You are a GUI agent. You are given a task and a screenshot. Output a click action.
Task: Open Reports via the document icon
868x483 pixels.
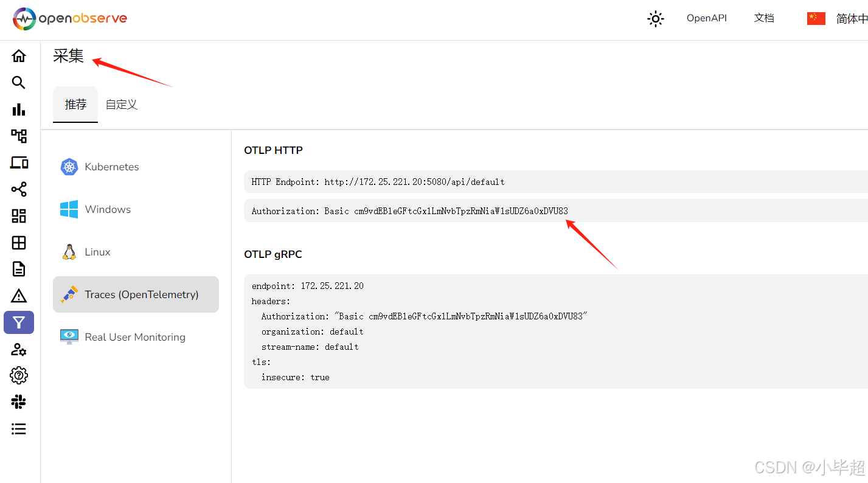tap(19, 269)
